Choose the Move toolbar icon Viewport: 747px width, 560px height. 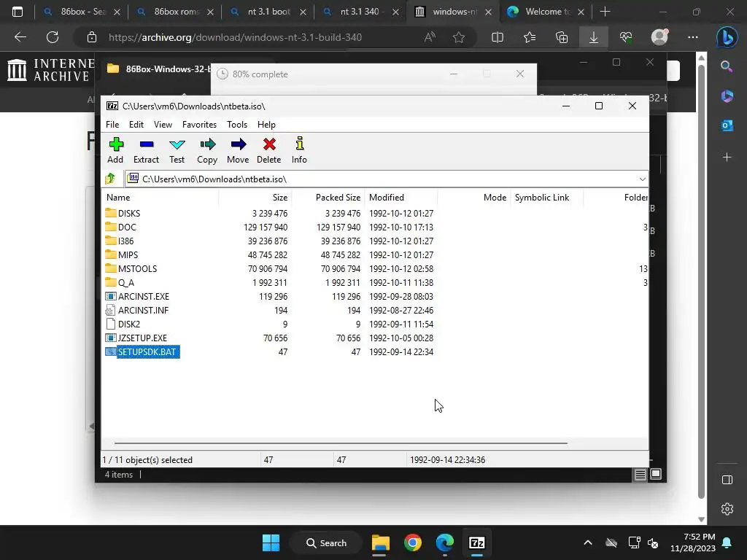point(238,150)
